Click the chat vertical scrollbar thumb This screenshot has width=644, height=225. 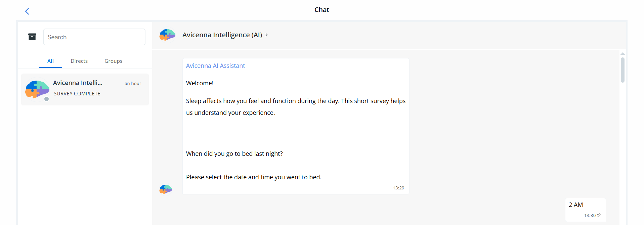coord(622,70)
